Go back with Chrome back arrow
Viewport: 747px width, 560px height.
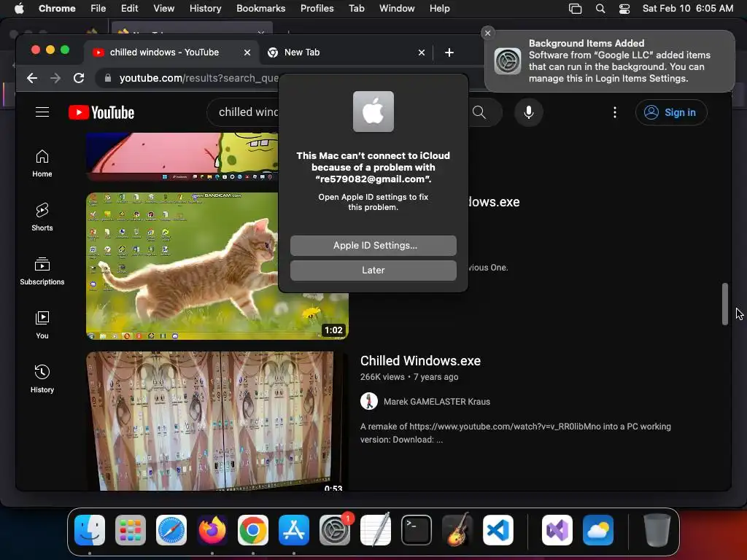click(32, 78)
